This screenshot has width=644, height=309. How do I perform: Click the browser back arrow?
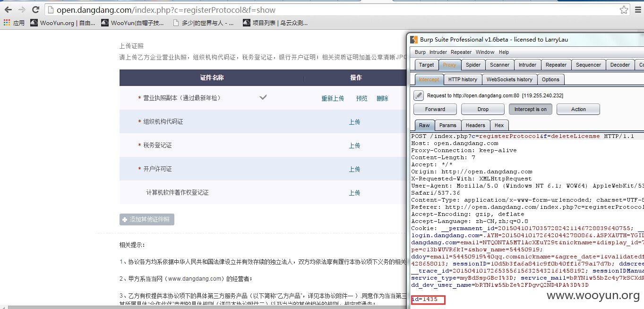(x=8, y=9)
